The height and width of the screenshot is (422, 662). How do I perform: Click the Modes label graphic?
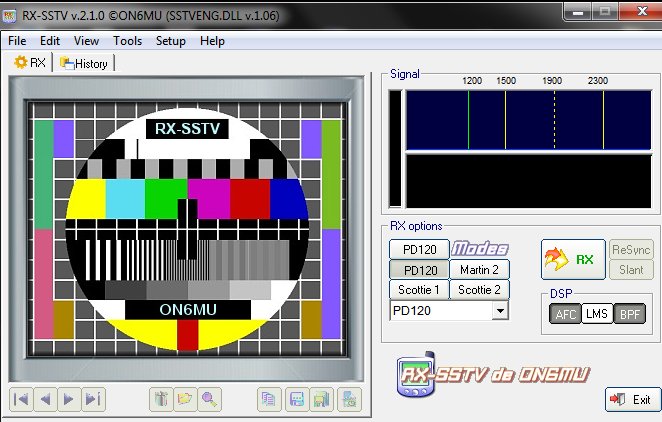point(480,249)
